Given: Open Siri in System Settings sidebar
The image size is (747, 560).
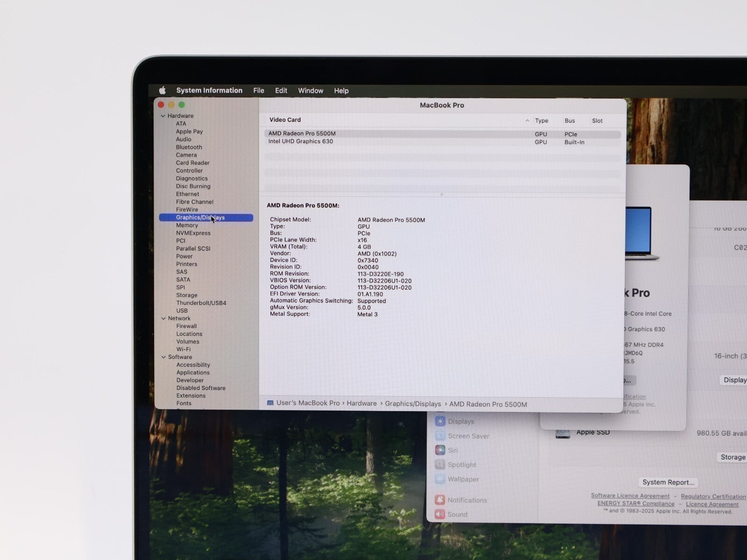Looking at the screenshot, I should 452,450.
